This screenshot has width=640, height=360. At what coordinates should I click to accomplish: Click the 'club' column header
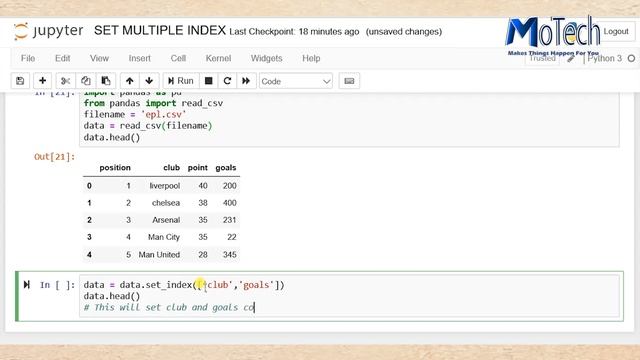point(171,168)
